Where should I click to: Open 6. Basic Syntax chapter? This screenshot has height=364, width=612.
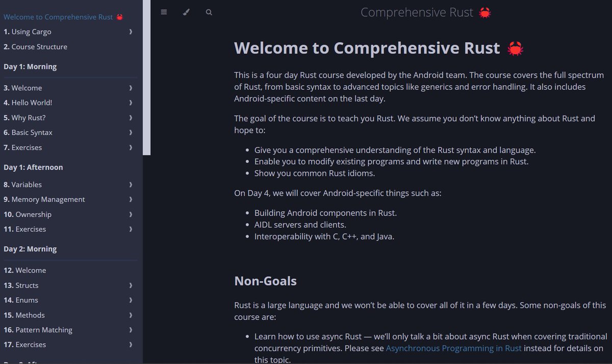(28, 133)
